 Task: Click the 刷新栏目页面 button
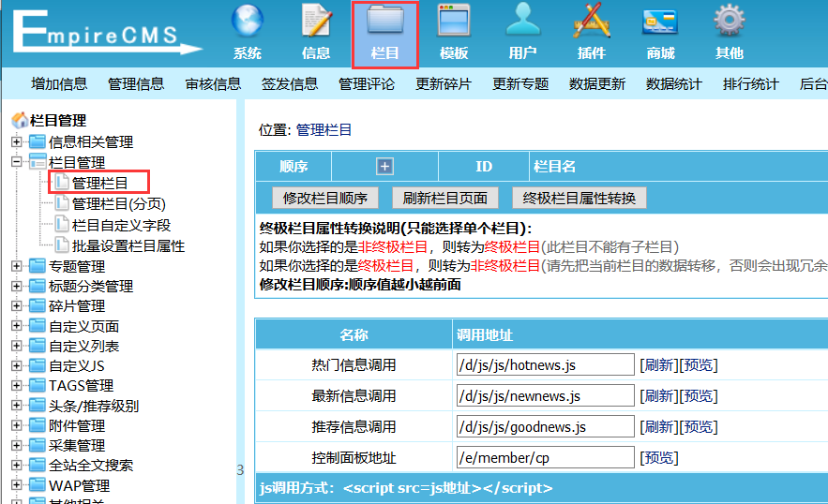click(x=445, y=198)
